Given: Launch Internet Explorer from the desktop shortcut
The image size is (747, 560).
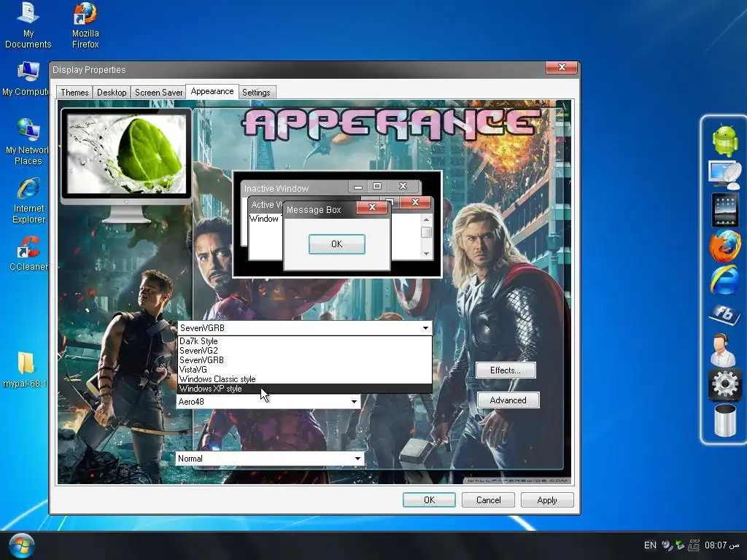Looking at the screenshot, I should tap(28, 201).
